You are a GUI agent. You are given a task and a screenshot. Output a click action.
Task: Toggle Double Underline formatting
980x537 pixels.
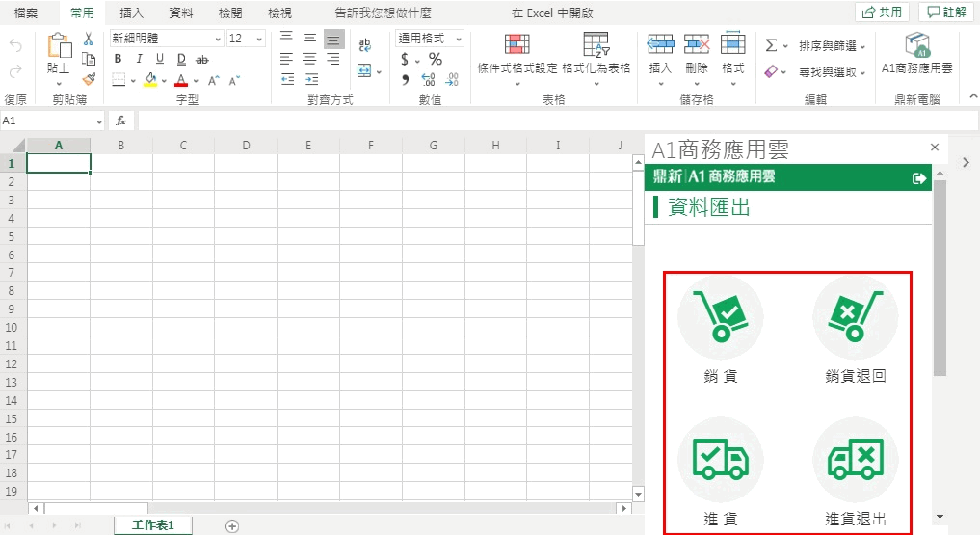[x=181, y=59]
